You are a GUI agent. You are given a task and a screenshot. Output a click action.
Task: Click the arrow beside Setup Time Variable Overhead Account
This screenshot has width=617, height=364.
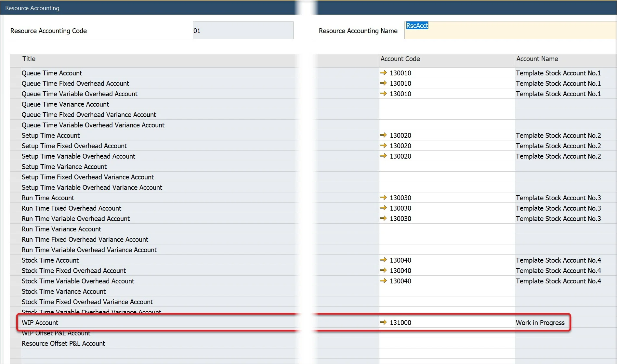click(x=384, y=156)
